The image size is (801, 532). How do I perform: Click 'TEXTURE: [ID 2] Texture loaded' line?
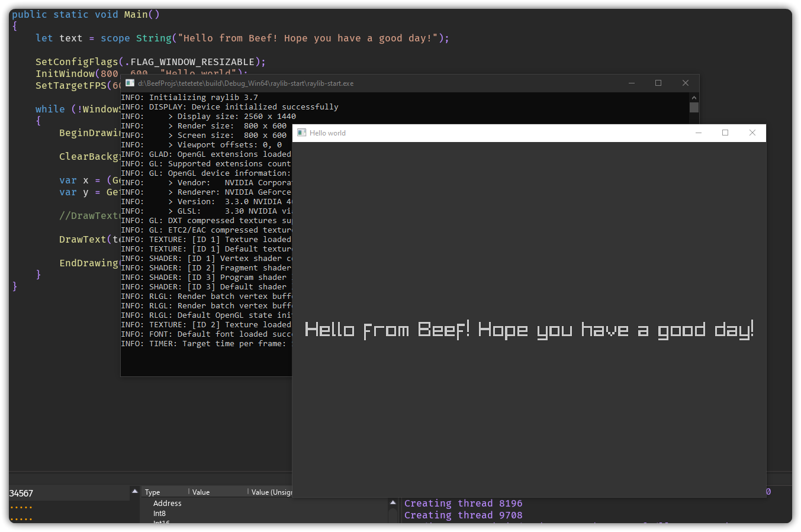206,325
